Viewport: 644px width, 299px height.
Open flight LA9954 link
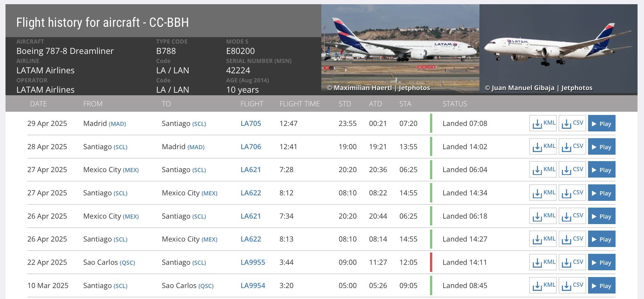(252, 285)
